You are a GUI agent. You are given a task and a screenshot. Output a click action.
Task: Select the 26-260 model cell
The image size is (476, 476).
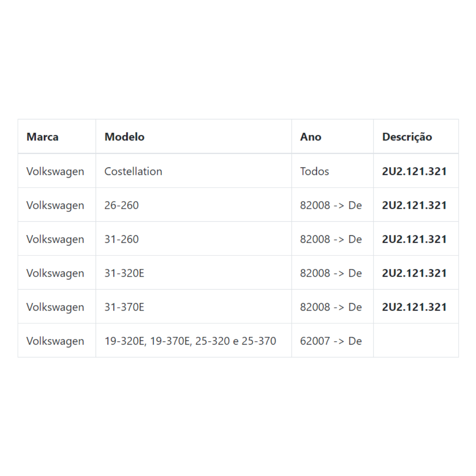pyautogui.click(x=194, y=205)
